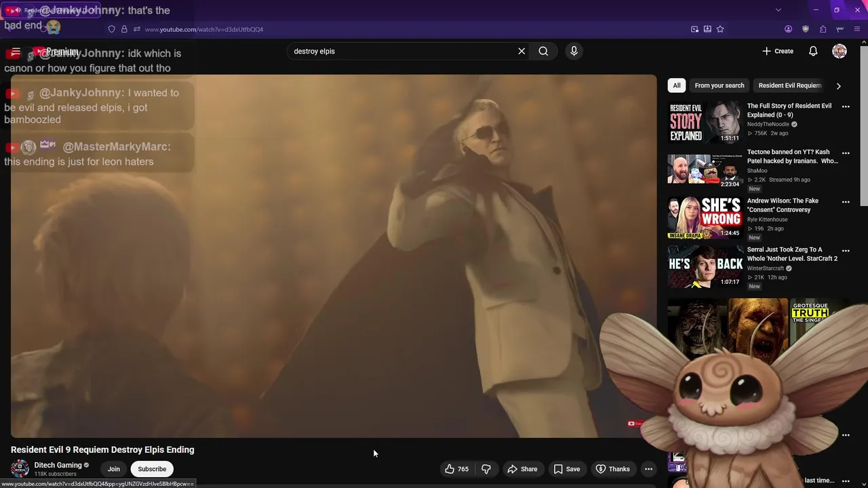The width and height of the screenshot is (868, 488).
Task: Click the Resident Evil 9 Requiem video title
Action: (x=102, y=449)
